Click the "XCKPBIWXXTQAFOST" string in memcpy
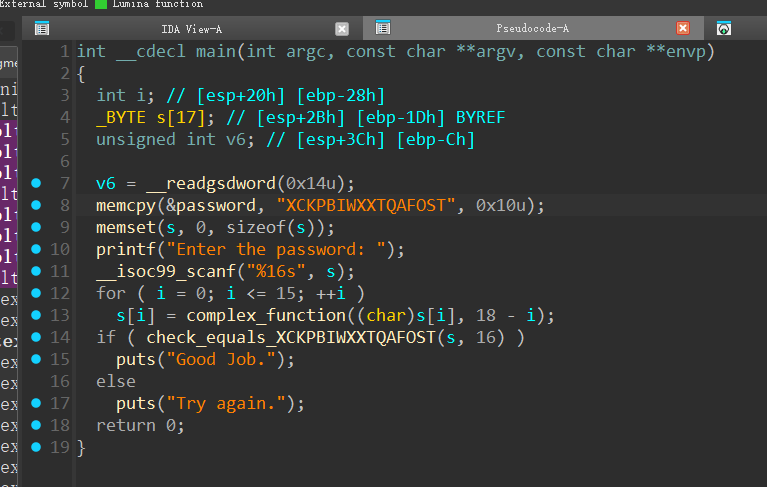767x487 pixels. point(366,205)
